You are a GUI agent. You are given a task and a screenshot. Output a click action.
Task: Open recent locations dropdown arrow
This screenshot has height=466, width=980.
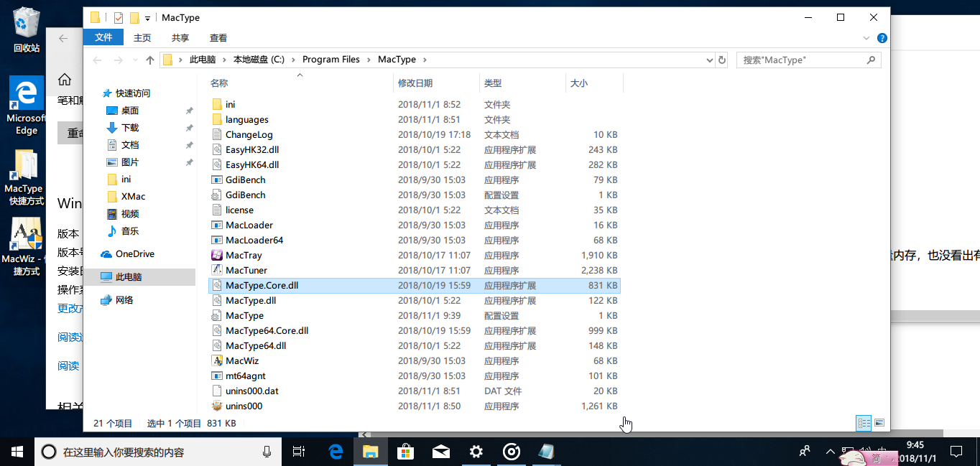point(134,60)
